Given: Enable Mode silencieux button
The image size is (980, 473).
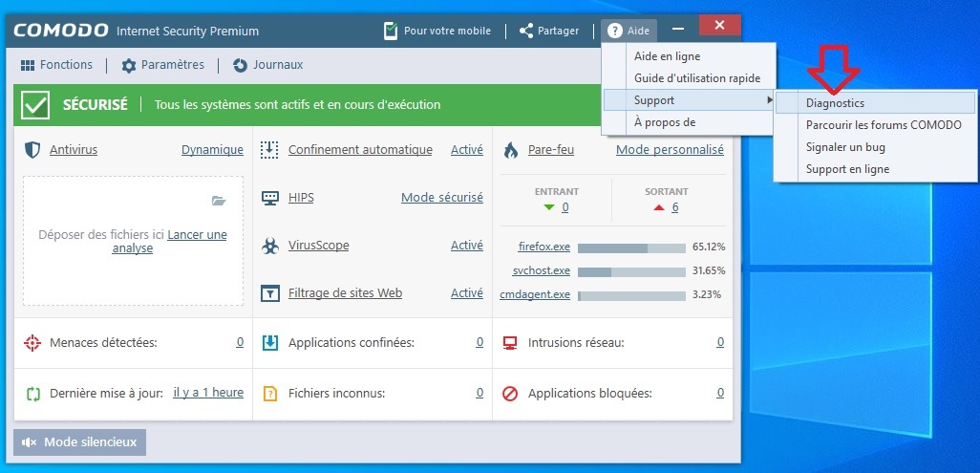Looking at the screenshot, I should click(x=80, y=442).
